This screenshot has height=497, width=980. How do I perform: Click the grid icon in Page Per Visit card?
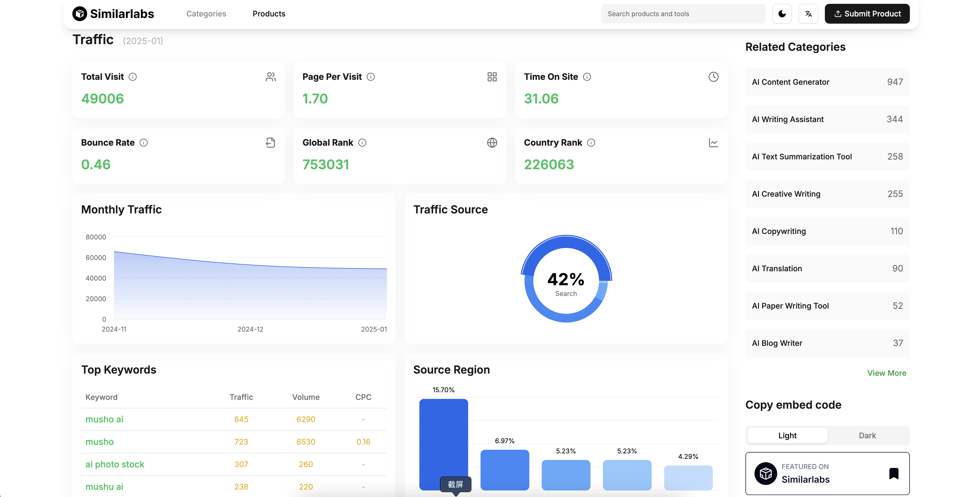coord(492,77)
